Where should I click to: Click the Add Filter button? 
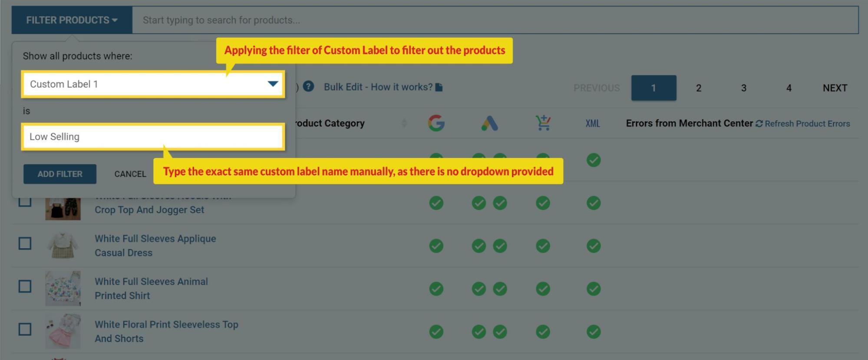pos(60,174)
